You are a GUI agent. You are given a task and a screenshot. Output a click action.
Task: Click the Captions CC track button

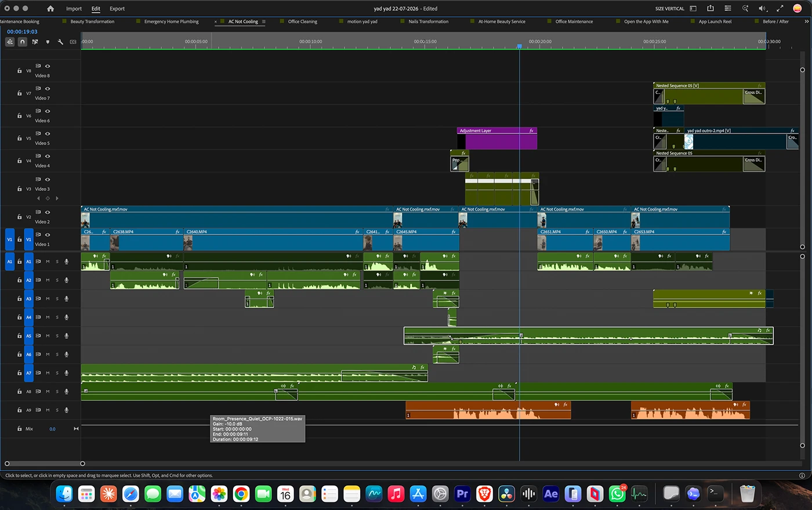click(x=73, y=42)
